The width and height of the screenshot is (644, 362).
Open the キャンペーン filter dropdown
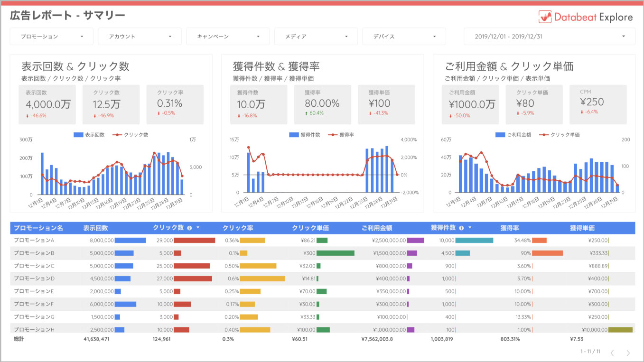(228, 37)
